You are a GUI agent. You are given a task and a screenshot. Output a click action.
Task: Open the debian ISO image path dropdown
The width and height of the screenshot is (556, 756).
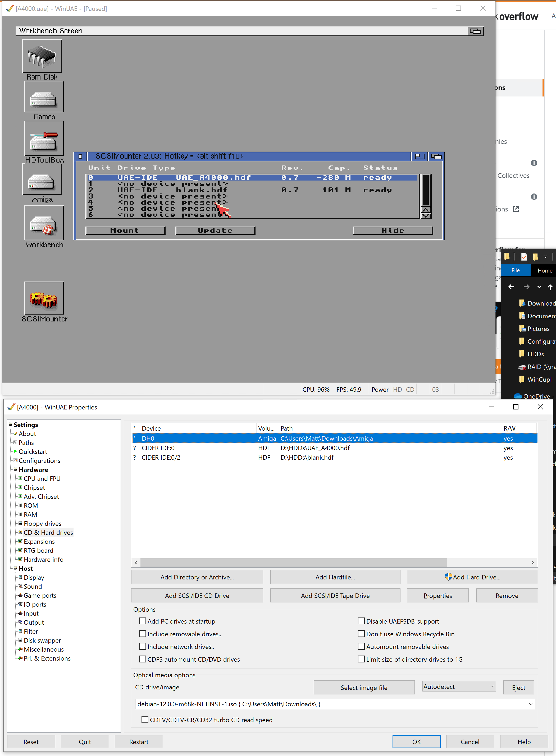[531, 704]
